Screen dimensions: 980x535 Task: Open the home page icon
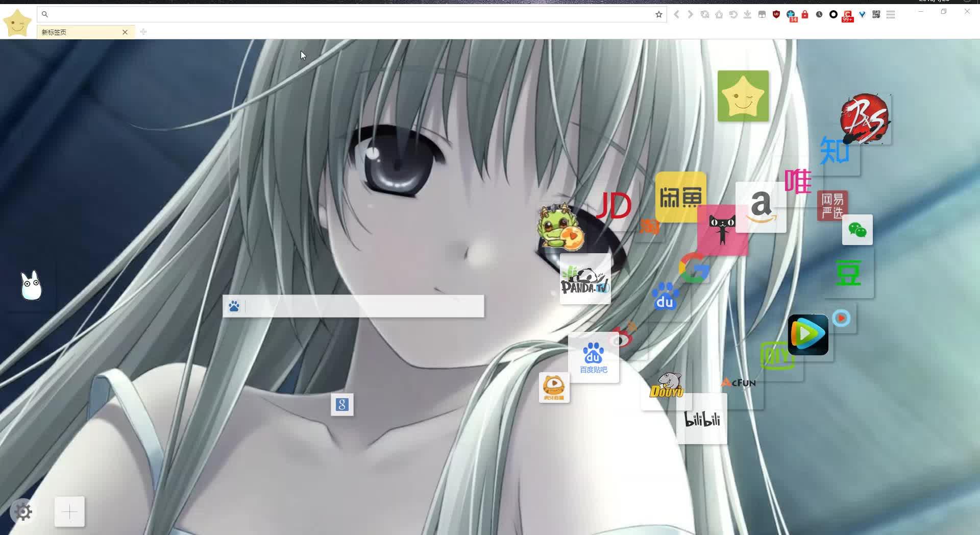(x=719, y=14)
